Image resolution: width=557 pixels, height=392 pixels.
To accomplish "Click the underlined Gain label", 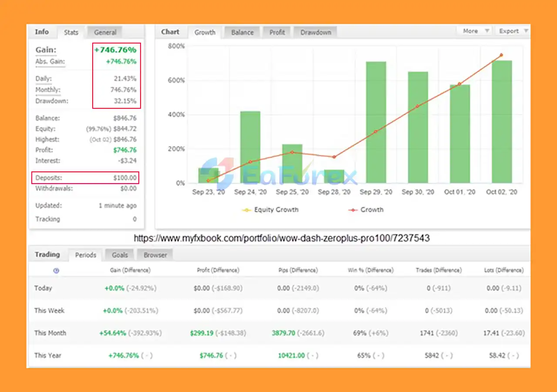I will (46, 50).
